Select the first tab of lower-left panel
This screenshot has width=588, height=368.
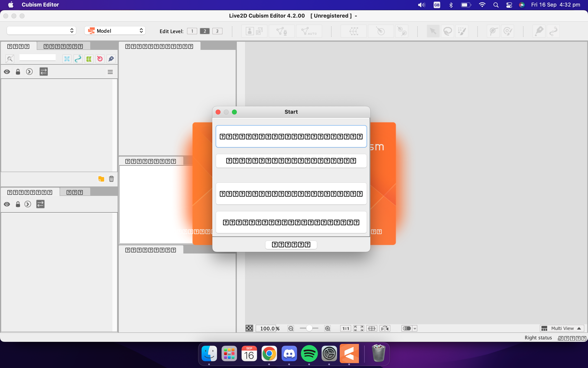pyautogui.click(x=30, y=192)
